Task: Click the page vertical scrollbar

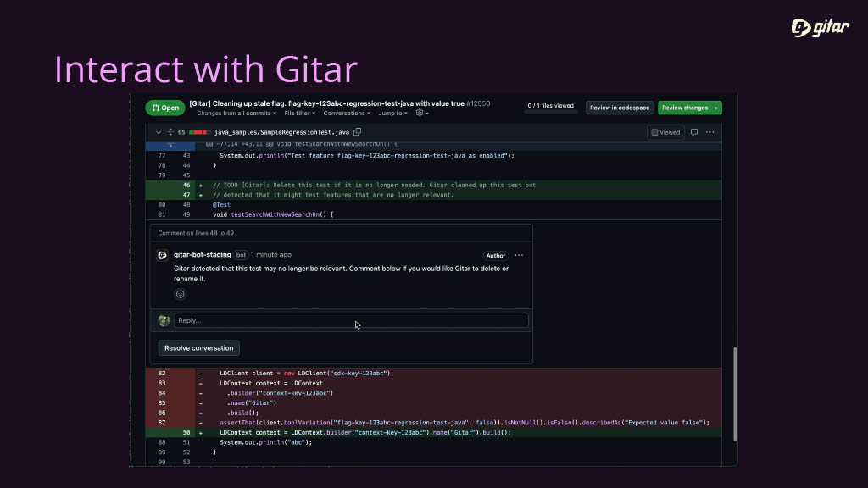Action: [735, 394]
